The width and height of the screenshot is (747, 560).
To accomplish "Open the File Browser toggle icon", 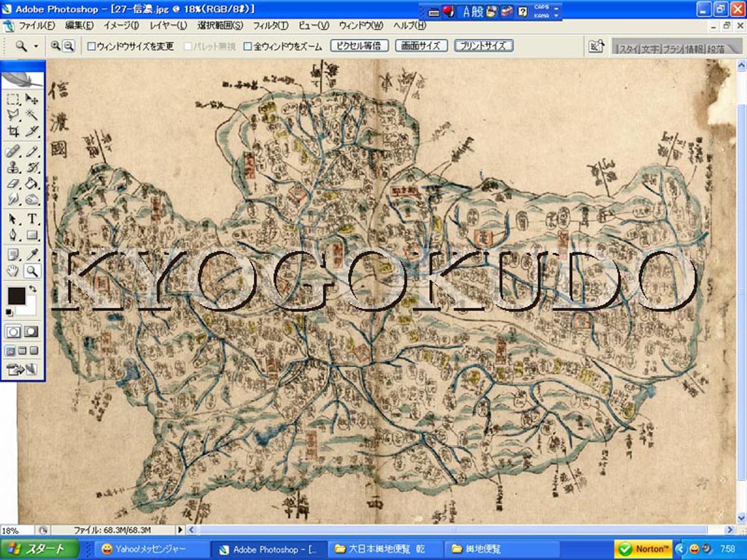I will (x=596, y=46).
